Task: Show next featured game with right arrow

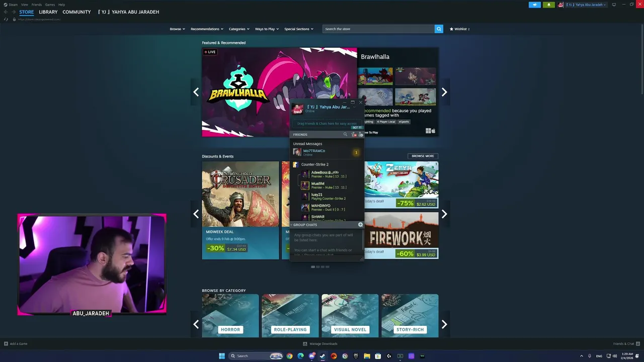Action: point(444,92)
